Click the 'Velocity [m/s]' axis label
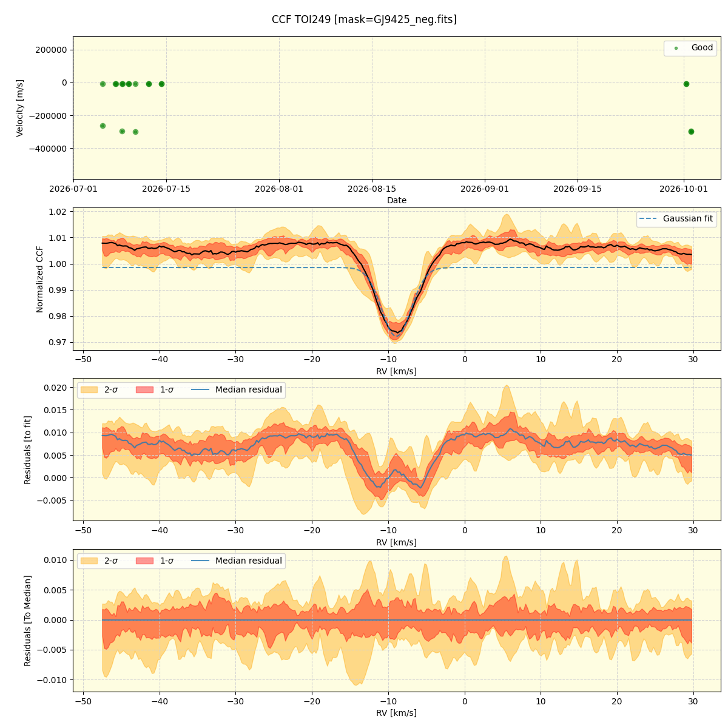Screen dimensions: 728x728 tap(20, 108)
